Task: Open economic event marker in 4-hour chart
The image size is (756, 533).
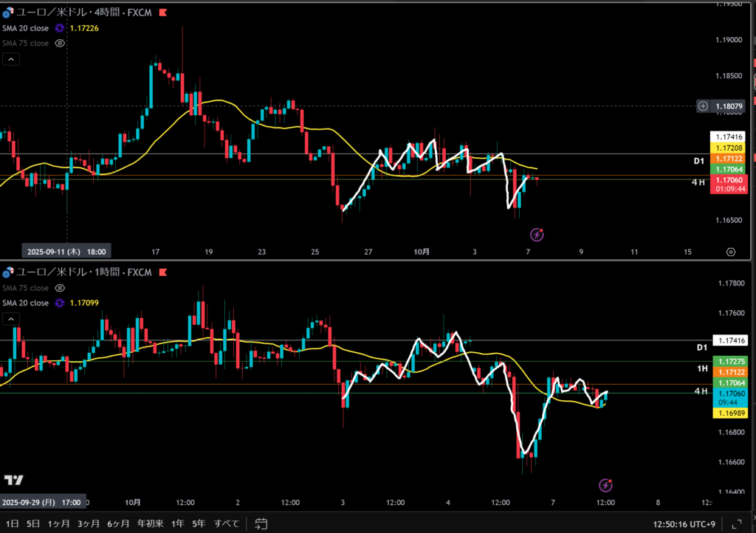Action: 537,235
